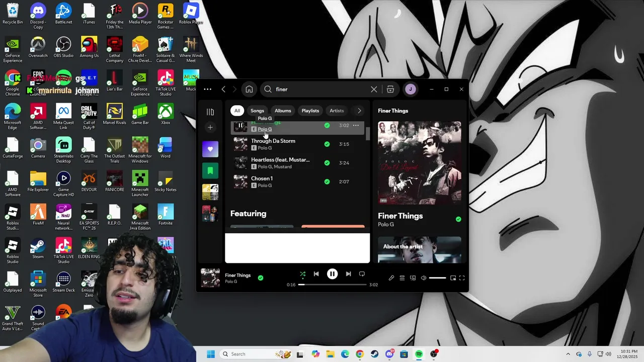Image resolution: width=644 pixels, height=362 pixels.
Task: Clear the Spotify search text
Action: [374, 89]
